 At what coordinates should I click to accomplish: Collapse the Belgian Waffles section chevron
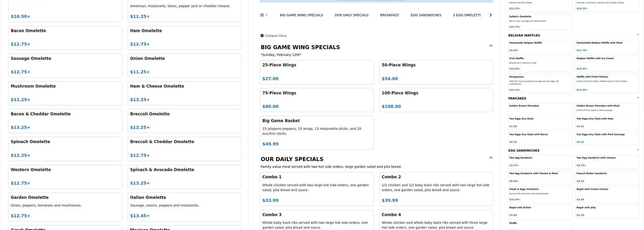[638, 35]
